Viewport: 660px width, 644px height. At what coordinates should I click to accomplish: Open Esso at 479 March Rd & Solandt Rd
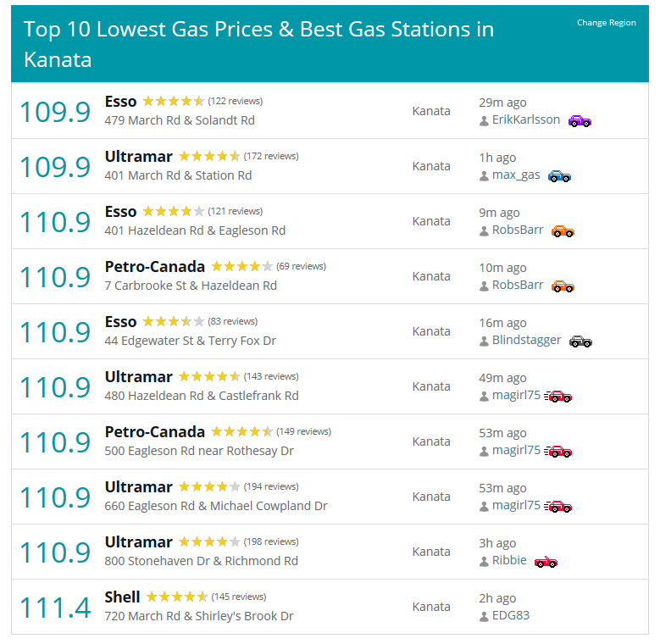[x=121, y=102]
